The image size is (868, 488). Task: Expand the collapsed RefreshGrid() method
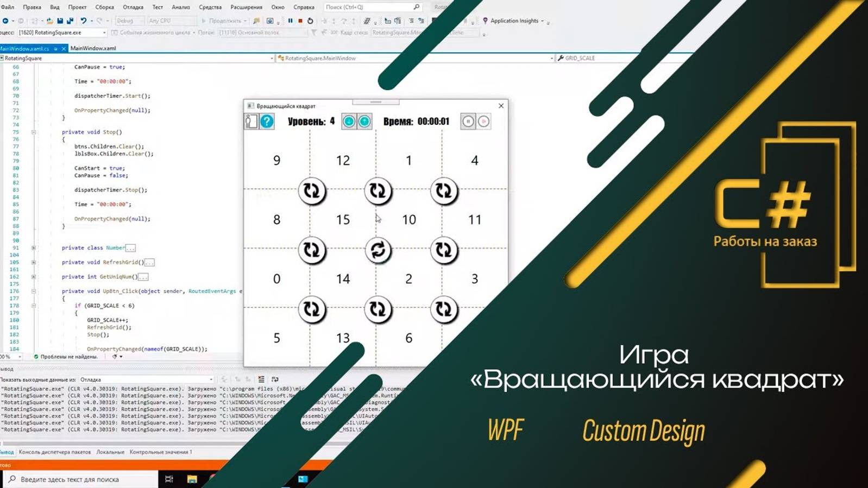tap(33, 262)
